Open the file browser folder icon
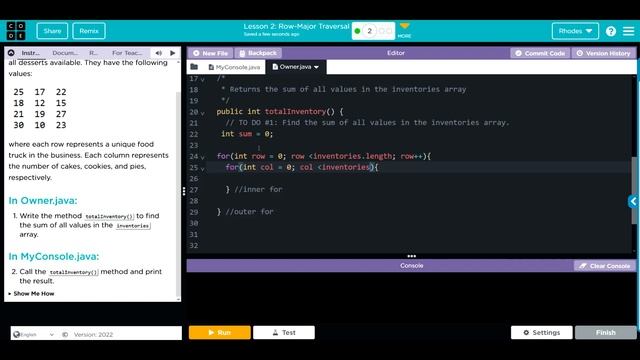Viewport: 640px width, 360px height. tap(194, 67)
